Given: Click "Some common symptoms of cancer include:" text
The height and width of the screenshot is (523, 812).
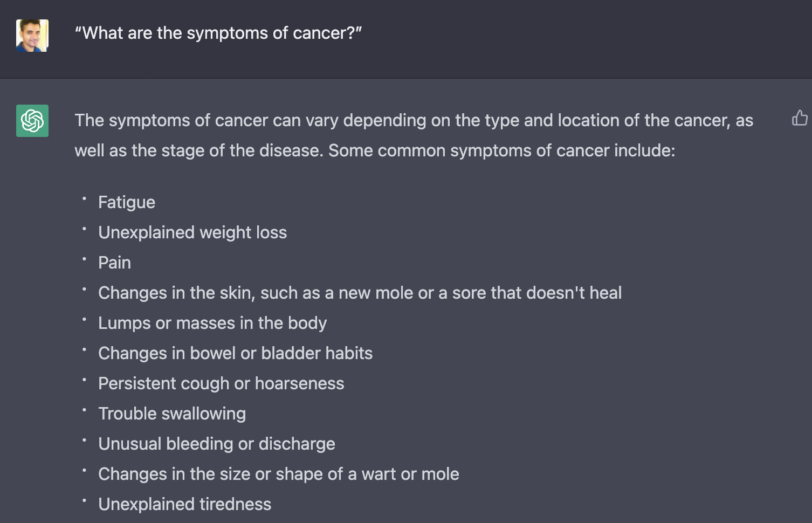Looking at the screenshot, I should coord(501,150).
